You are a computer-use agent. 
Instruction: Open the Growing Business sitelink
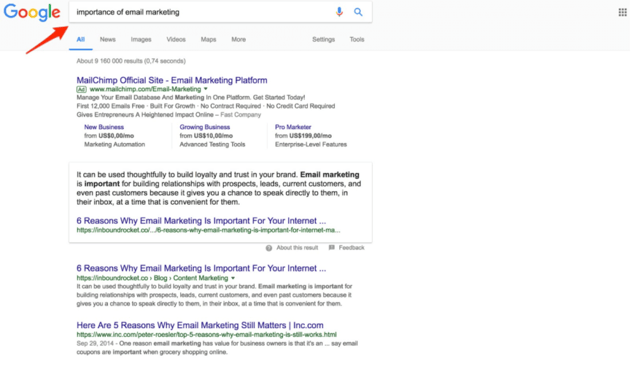(x=204, y=127)
